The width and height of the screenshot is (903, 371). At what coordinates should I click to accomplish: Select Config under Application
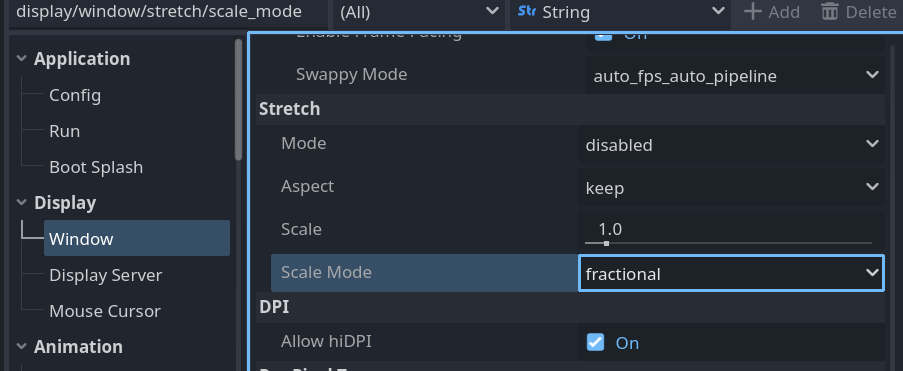tap(75, 95)
